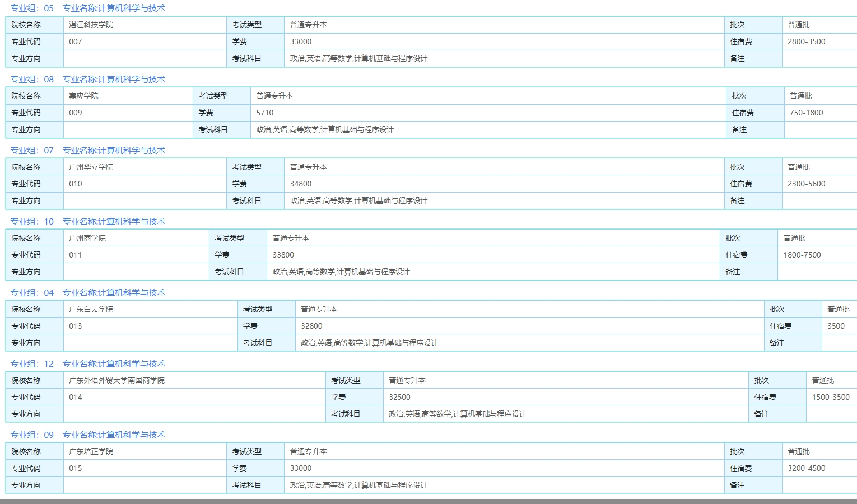Select the 广州商学院 cell
Viewport: 857px width, 504px height.
[87, 239]
